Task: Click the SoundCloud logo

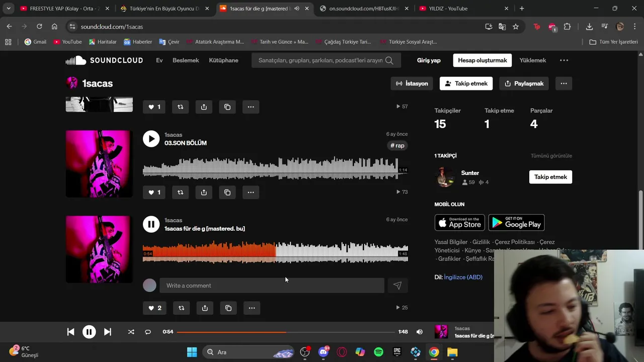Action: (x=104, y=60)
